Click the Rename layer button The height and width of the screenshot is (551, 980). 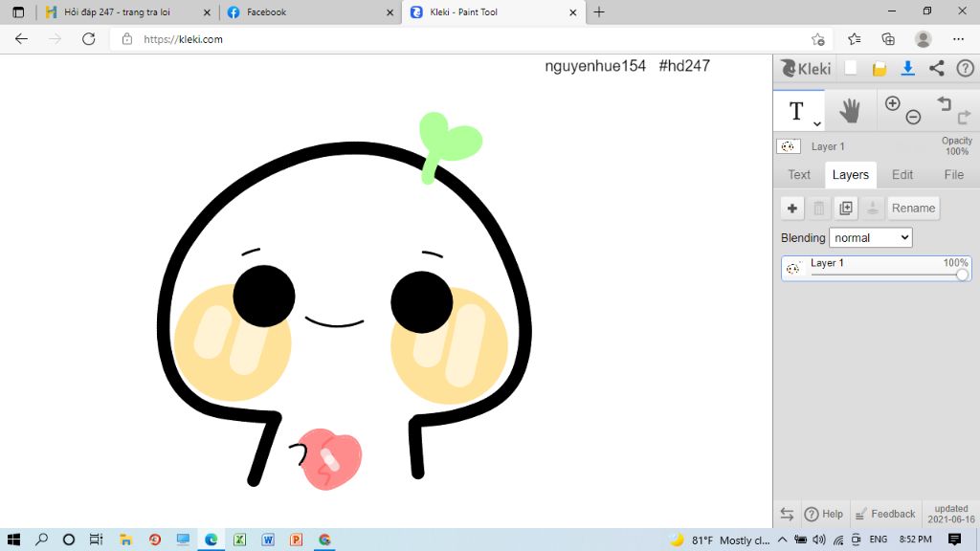click(913, 208)
